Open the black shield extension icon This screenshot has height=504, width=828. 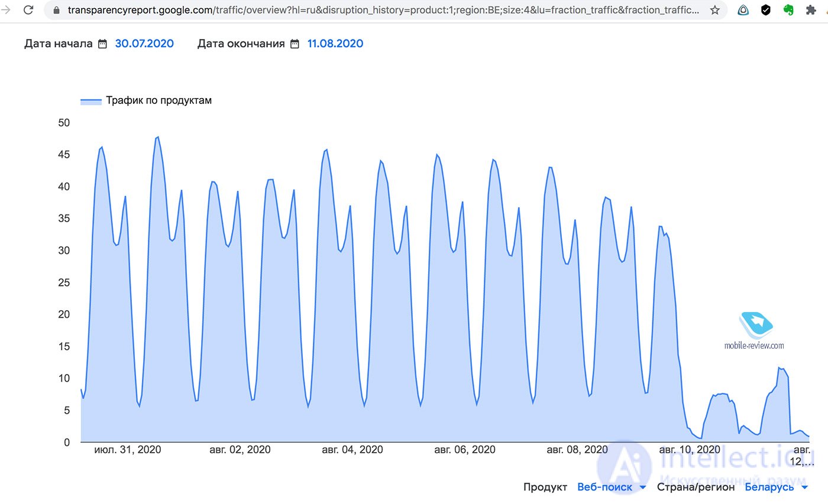(765, 10)
